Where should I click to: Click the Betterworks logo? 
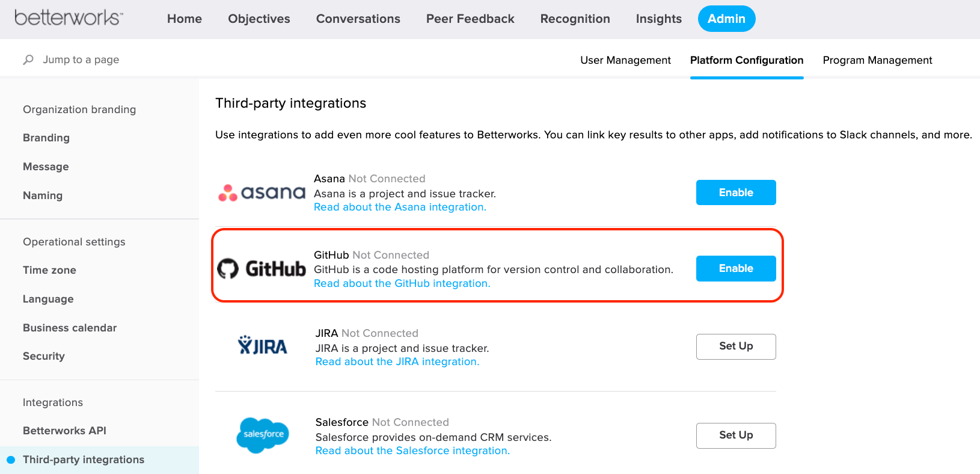coord(69,17)
